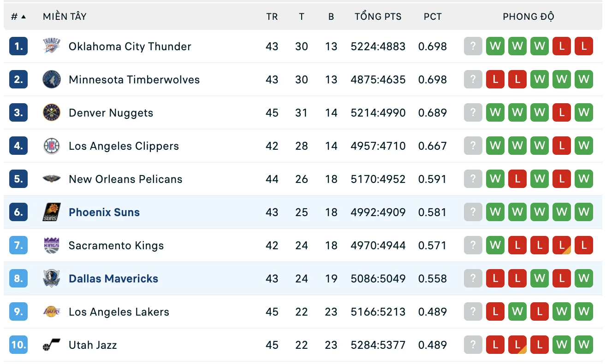Select the Denver Nuggets logo icon
606x364 pixels.
point(51,112)
